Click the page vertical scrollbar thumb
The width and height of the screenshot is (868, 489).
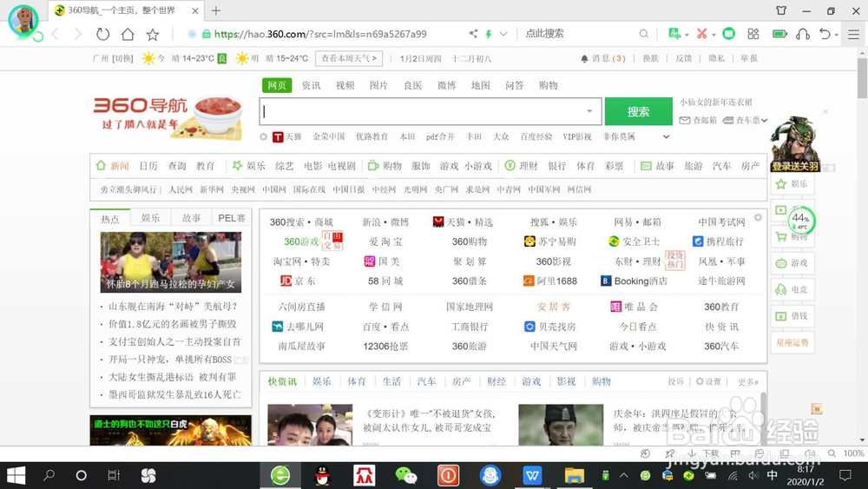862,79
